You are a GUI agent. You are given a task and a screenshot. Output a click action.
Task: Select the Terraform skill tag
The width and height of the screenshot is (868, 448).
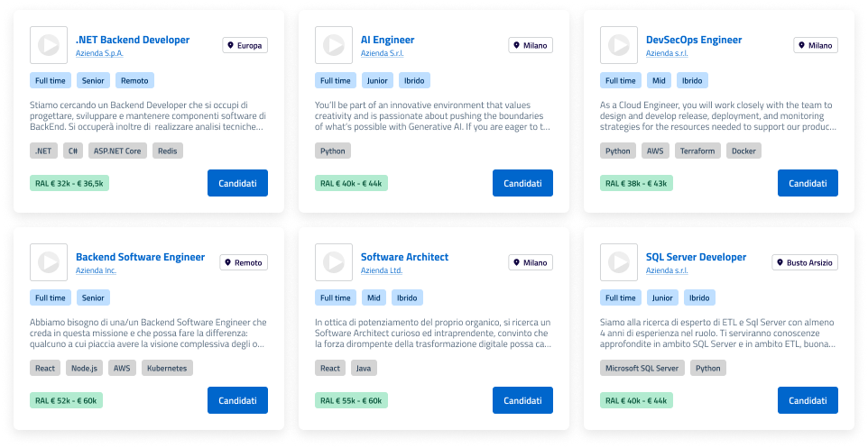pyautogui.click(x=697, y=151)
